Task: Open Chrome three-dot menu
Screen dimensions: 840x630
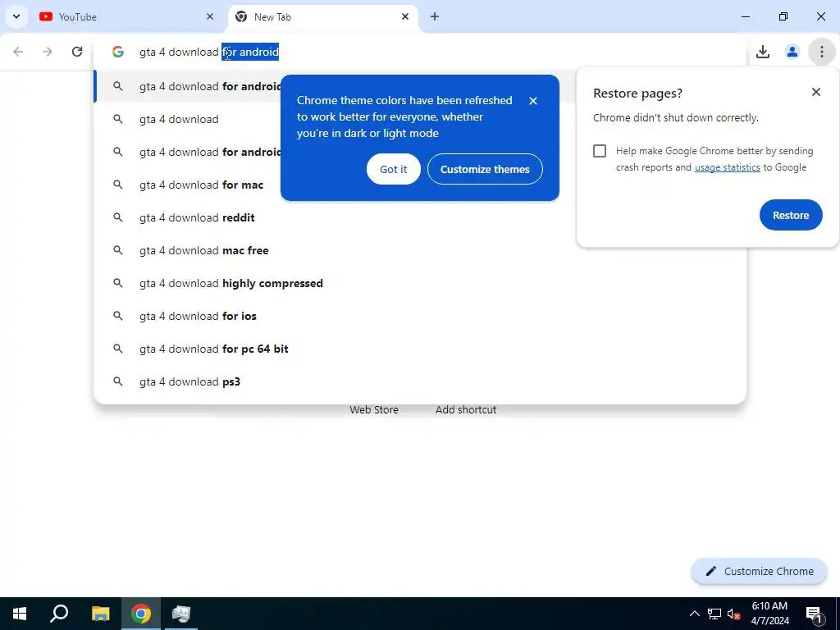Action: click(x=822, y=52)
